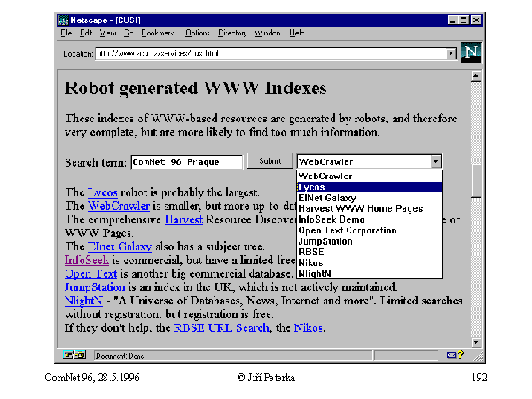This screenshot has width=532, height=399.
Task: Open the Bookmarks menu
Action: [159, 33]
